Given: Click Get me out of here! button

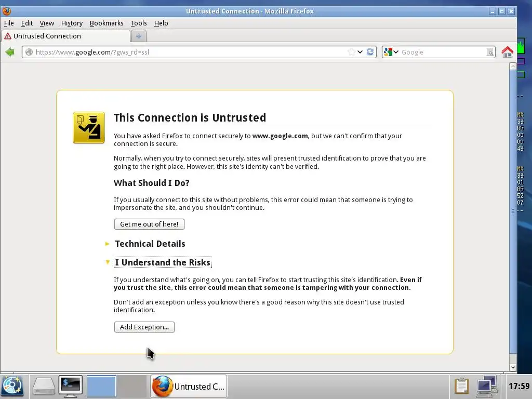Looking at the screenshot, I should [x=149, y=224].
